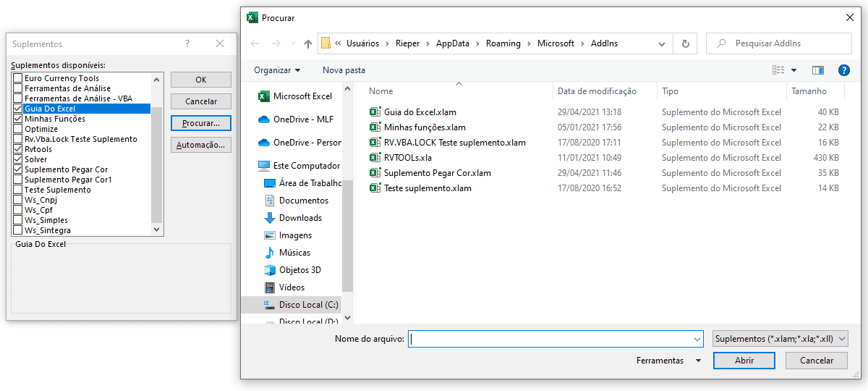Click the help question mark in Suplementos dialog
The width and height of the screenshot is (868, 391).
pyautogui.click(x=187, y=44)
